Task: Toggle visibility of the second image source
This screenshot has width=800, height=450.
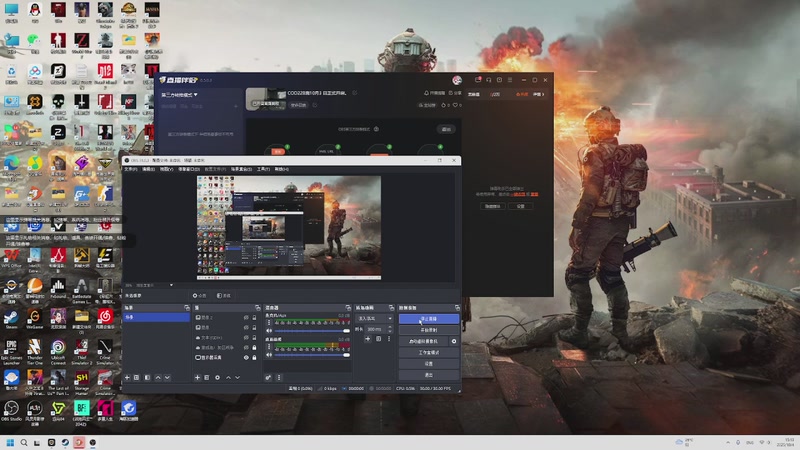Action: click(x=246, y=328)
